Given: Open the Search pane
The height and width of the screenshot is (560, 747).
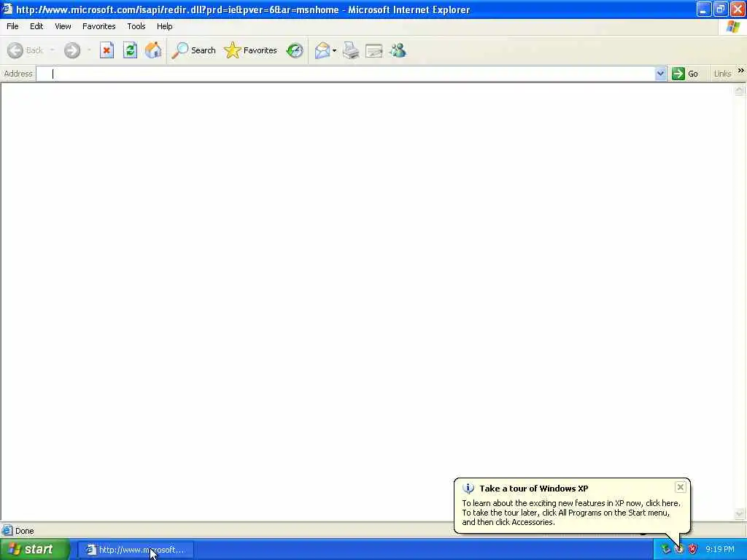Looking at the screenshot, I should pos(194,50).
